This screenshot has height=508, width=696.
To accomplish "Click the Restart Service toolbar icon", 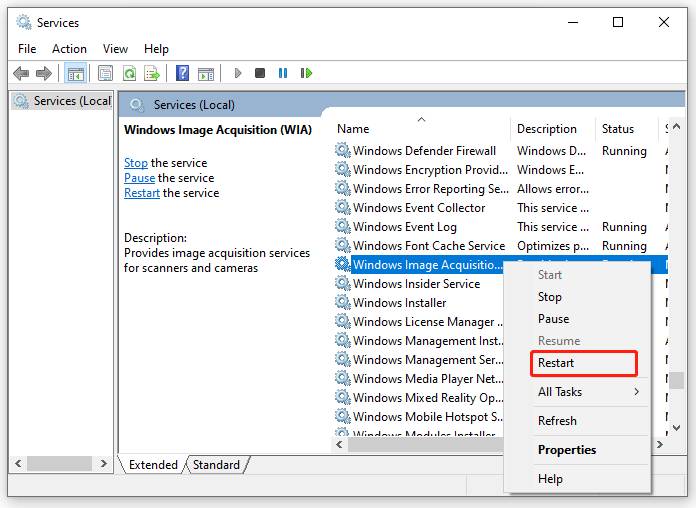I will click(306, 73).
